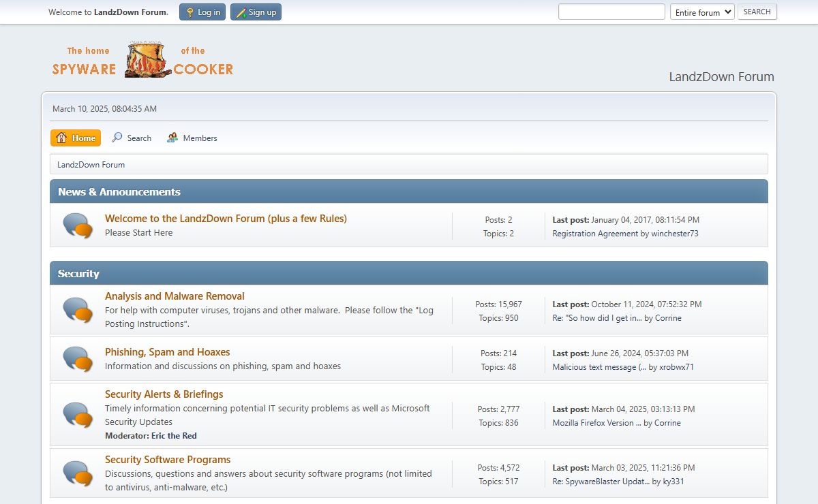Click the Home house icon
Screen dimensions: 818x504
click(61, 138)
